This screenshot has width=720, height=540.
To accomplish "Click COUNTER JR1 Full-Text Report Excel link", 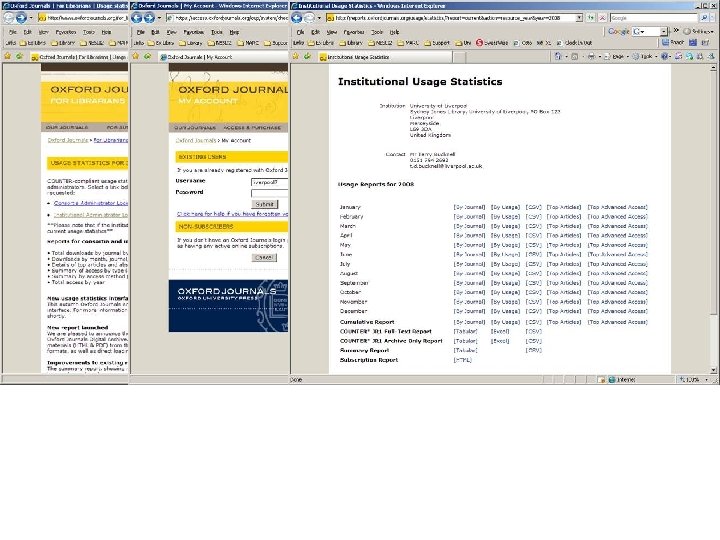I will 500,331.
